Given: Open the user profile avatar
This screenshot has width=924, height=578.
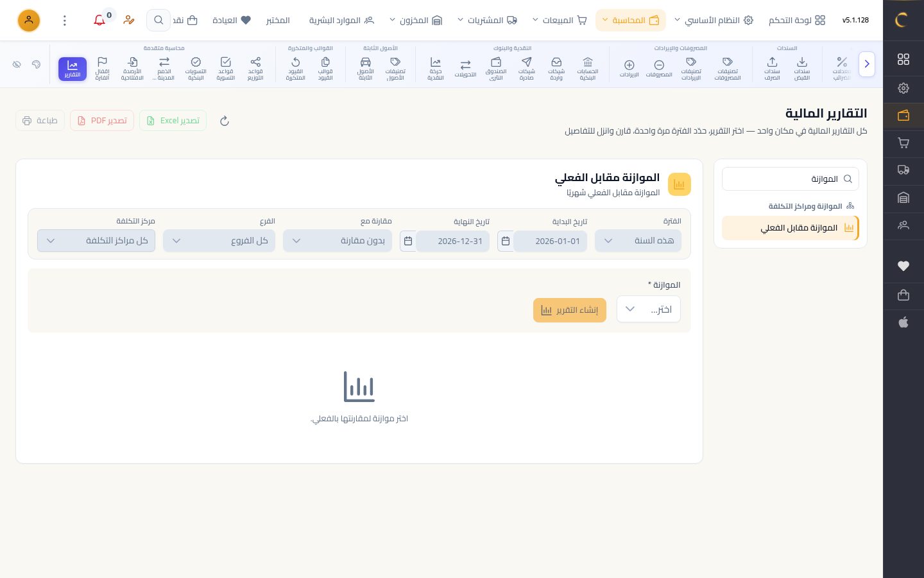Looking at the screenshot, I should coord(29,21).
